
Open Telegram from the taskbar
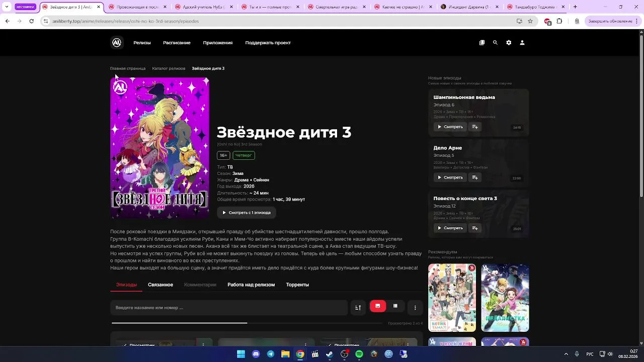point(271,354)
